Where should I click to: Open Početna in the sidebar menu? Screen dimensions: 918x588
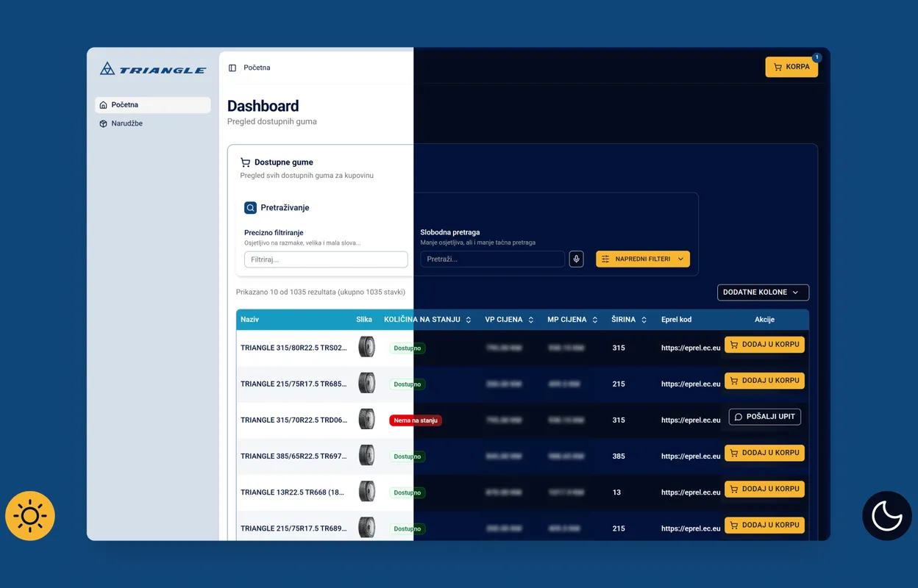tap(153, 105)
